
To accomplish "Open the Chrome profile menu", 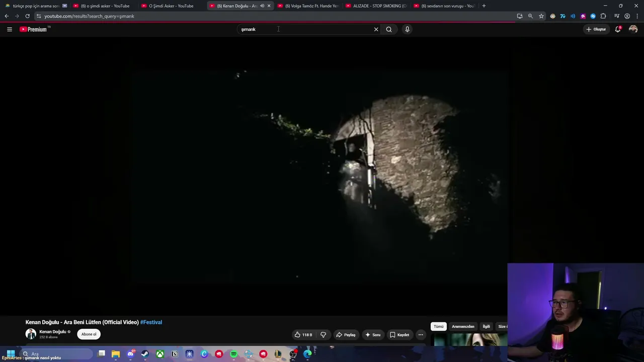I will [627, 16].
